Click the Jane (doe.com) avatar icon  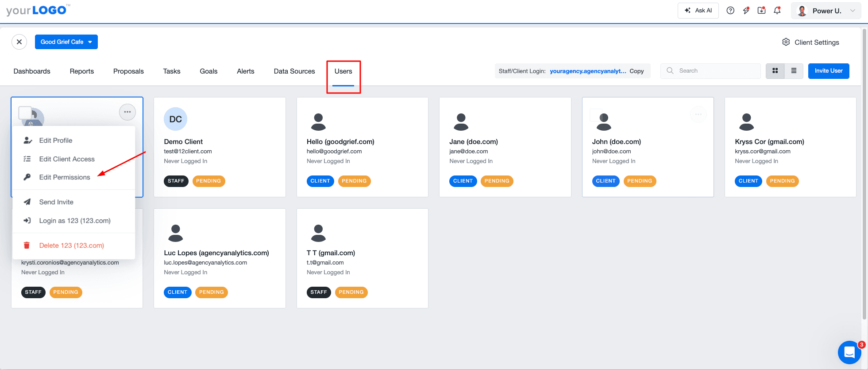[461, 122]
